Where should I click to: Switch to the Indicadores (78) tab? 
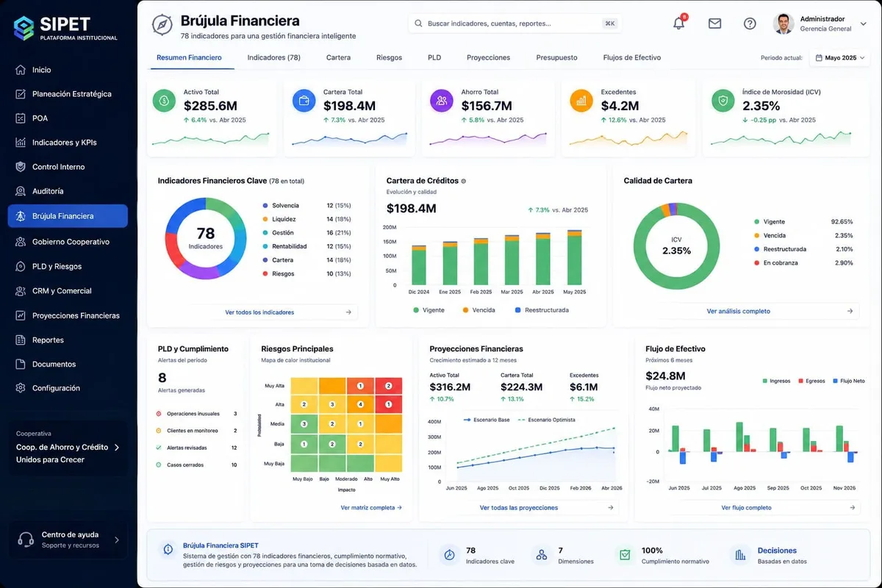[x=273, y=57]
